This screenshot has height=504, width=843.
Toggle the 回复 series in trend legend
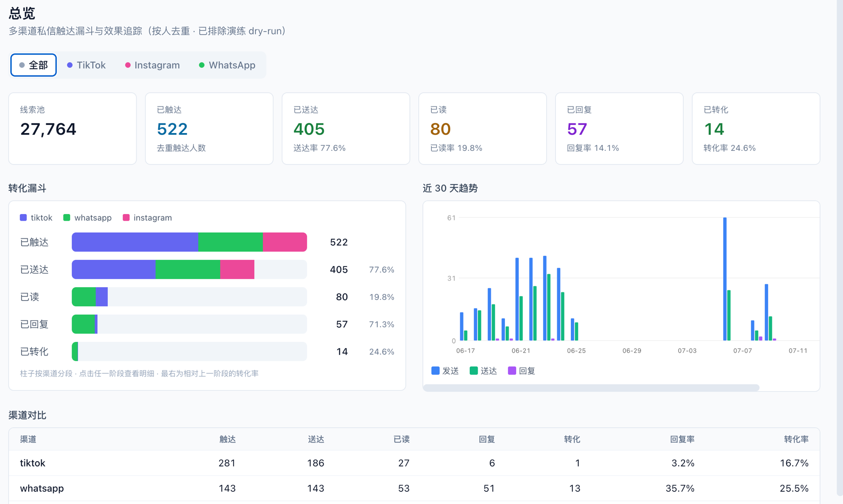pyautogui.click(x=522, y=371)
